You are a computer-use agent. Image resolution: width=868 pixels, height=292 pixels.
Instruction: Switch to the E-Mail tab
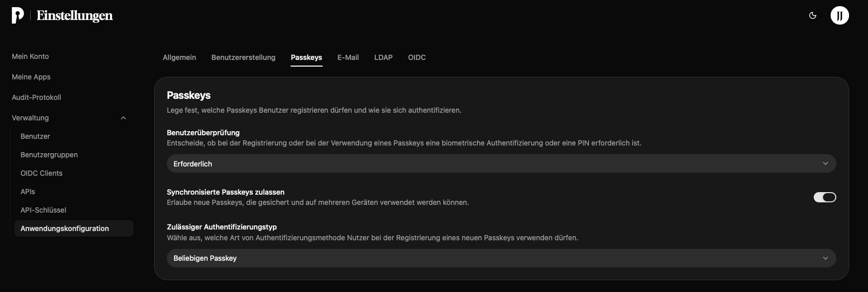348,57
